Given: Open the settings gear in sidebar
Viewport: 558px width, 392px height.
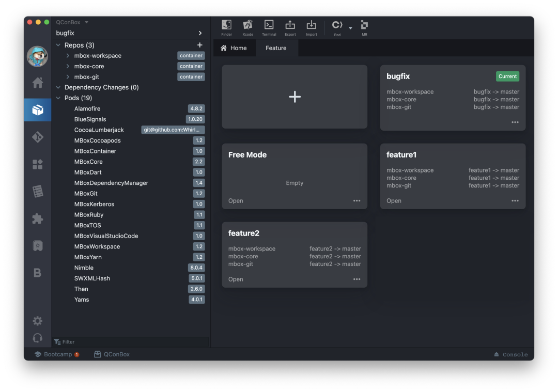Looking at the screenshot, I should (x=38, y=321).
